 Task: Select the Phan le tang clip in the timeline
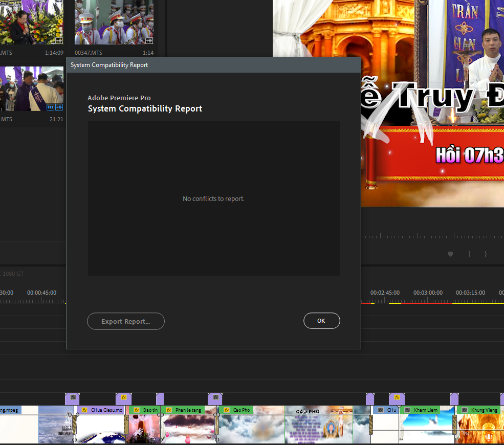pyautogui.click(x=188, y=426)
